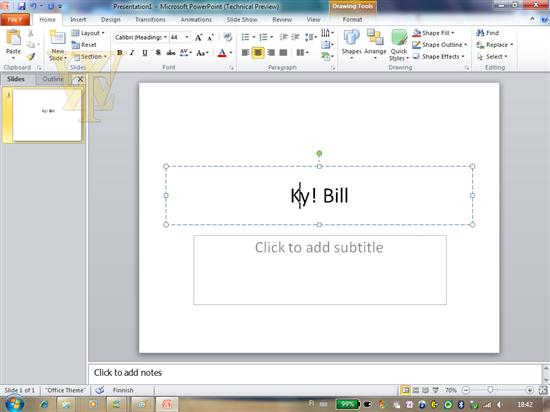
Task: Click the Arrange icon
Action: 375,44
